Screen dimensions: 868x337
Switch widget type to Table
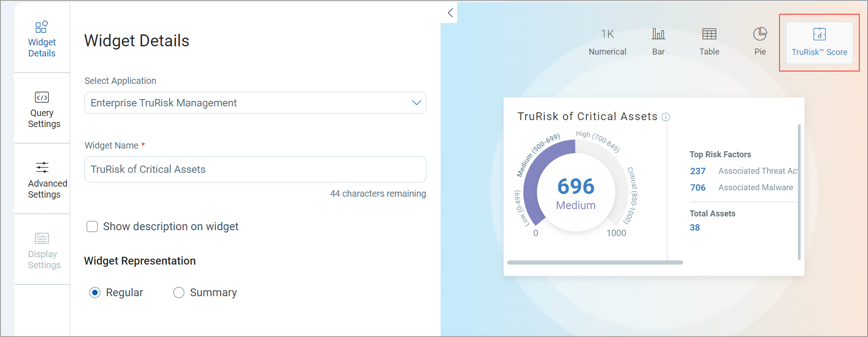[709, 40]
